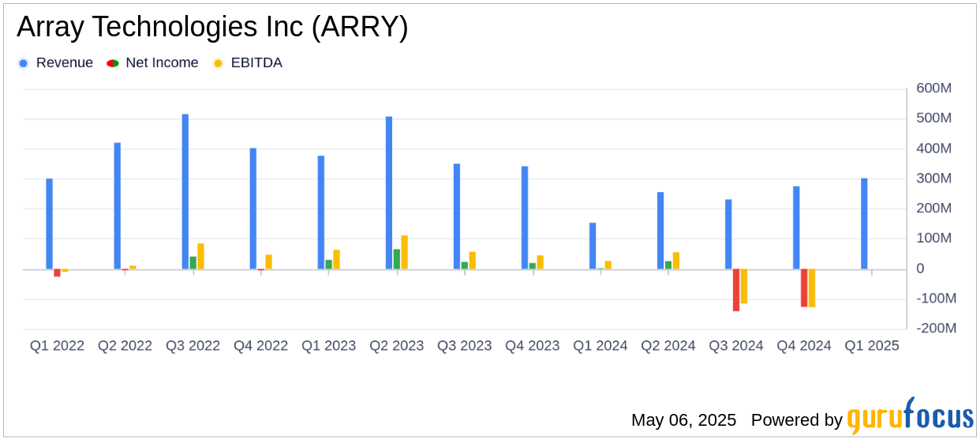Click the Q3 2022 axis label

coord(193,346)
